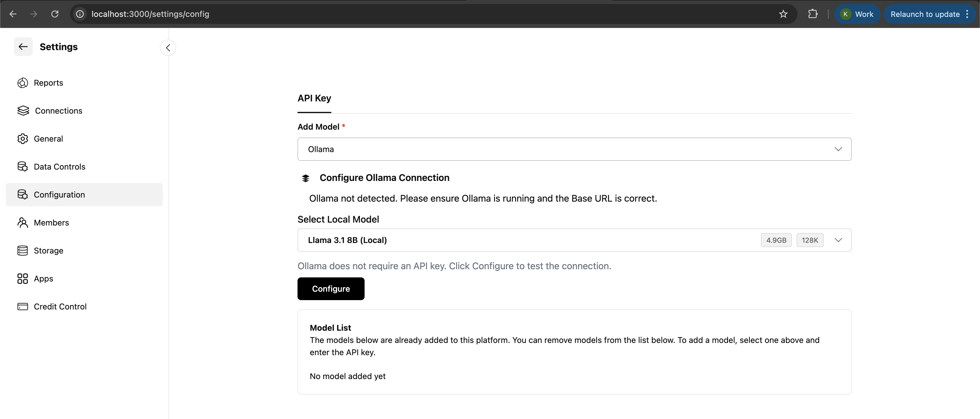Click the General gear icon

(x=23, y=139)
